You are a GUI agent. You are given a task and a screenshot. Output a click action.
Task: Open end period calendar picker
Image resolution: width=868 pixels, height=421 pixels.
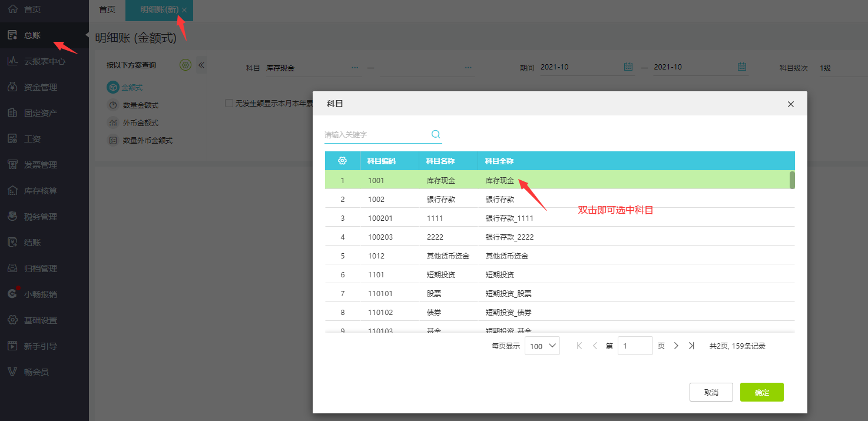[x=742, y=67]
